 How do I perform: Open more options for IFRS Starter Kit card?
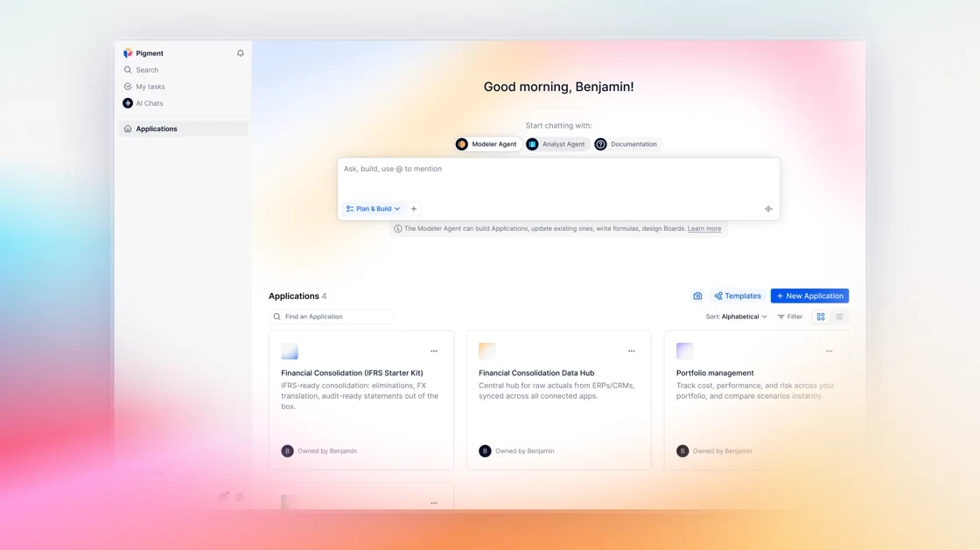434,351
